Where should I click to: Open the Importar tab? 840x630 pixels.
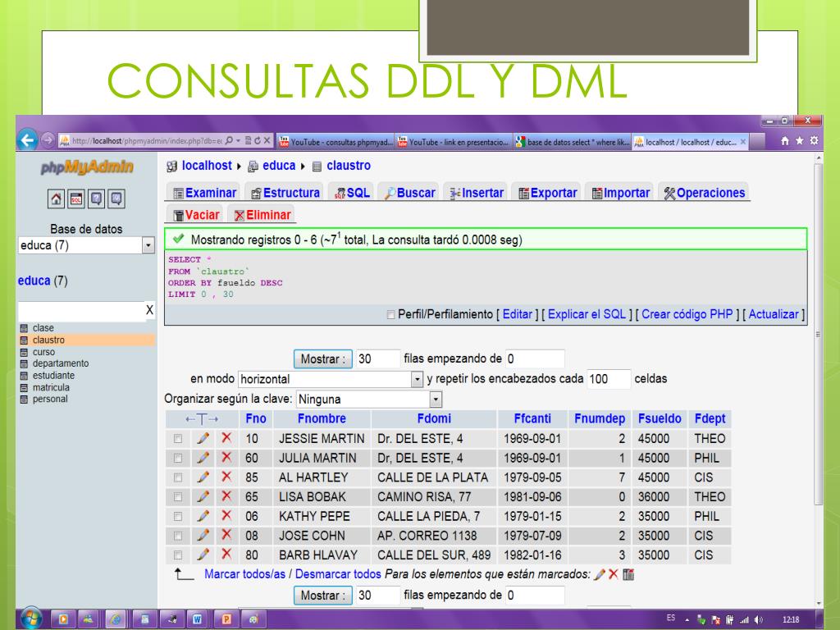point(620,193)
